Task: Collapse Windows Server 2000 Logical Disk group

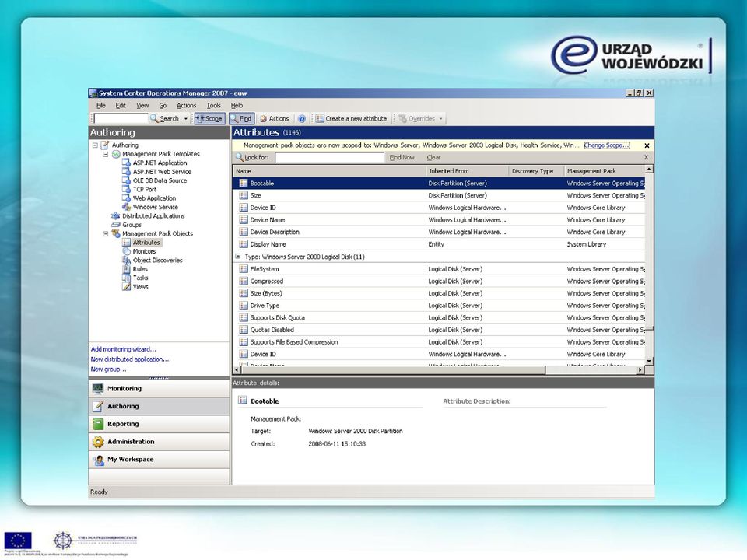Action: point(238,256)
